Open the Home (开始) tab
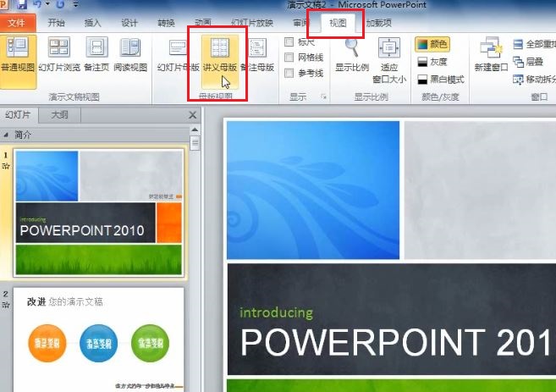556x392 pixels. [56, 23]
